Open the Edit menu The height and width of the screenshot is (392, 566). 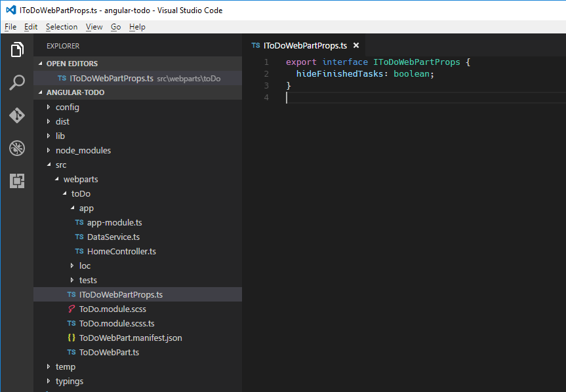[31, 27]
